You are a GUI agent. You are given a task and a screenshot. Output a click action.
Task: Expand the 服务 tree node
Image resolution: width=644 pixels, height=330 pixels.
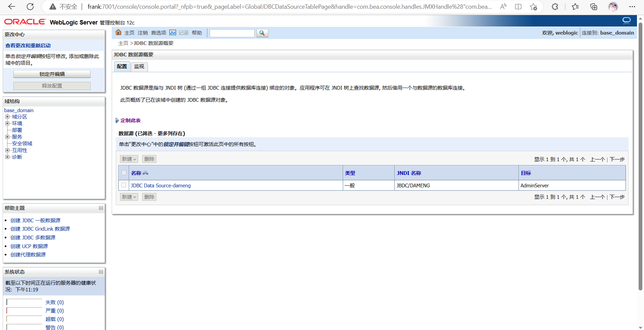[7, 137]
